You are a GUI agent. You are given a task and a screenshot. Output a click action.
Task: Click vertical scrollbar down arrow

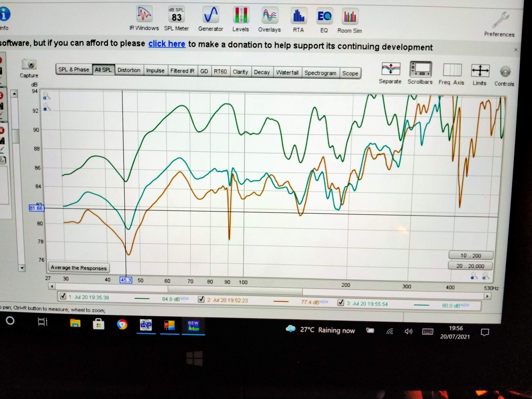tap(22, 268)
